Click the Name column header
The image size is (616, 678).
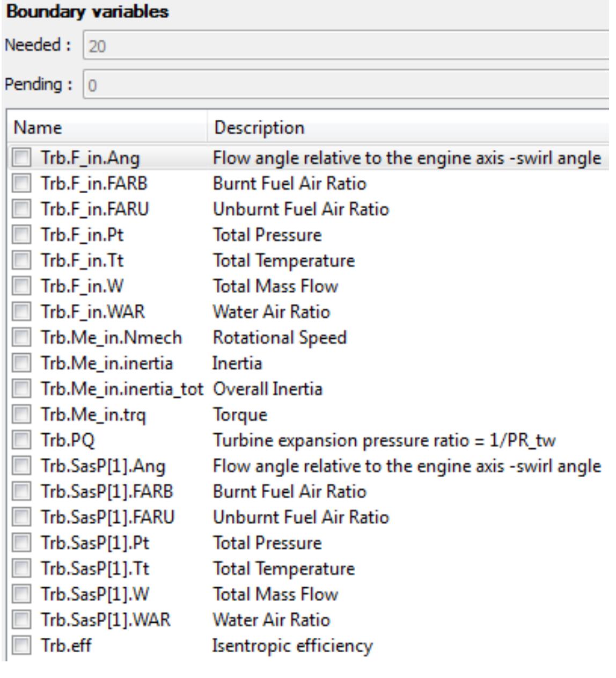point(107,128)
